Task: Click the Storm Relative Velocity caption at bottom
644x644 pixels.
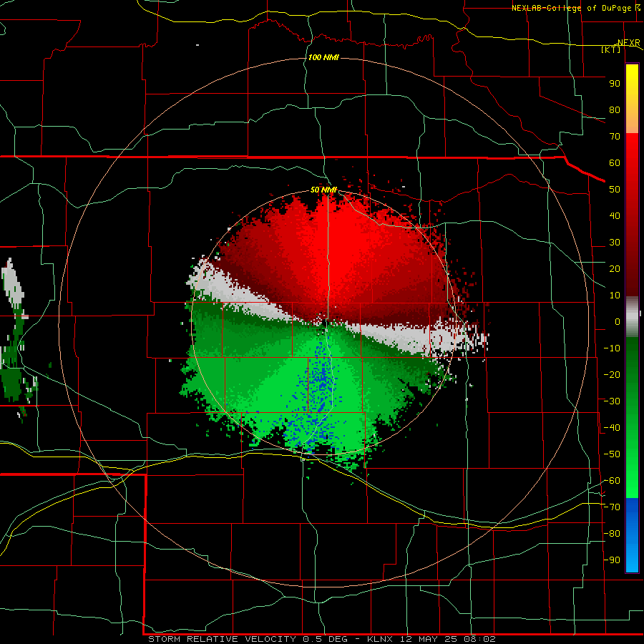Action: [321, 639]
